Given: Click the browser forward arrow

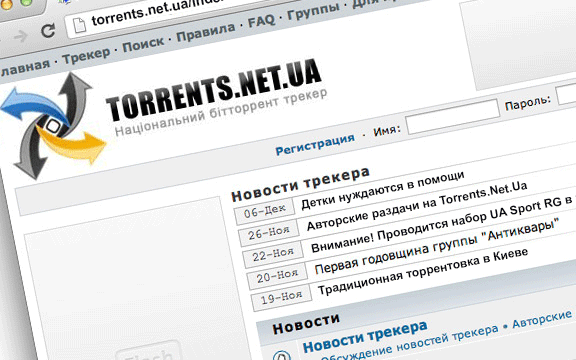Looking at the screenshot, I should click(x=21, y=36).
